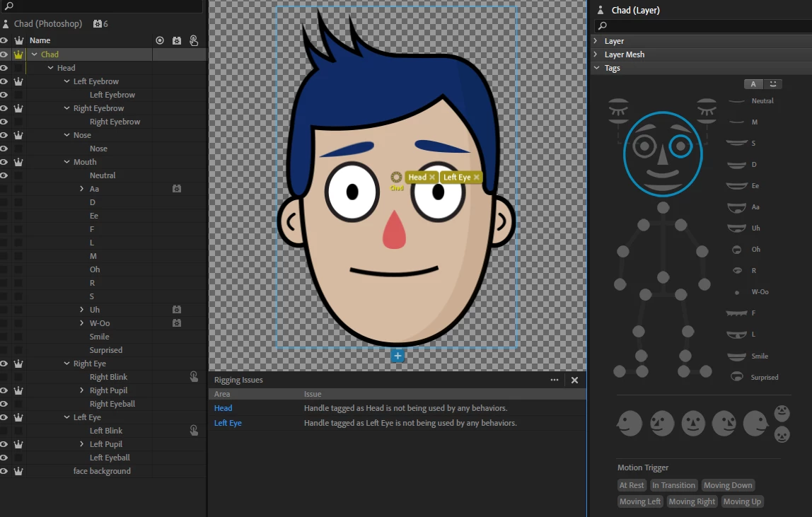Hide the Chad top-level layer

point(4,54)
